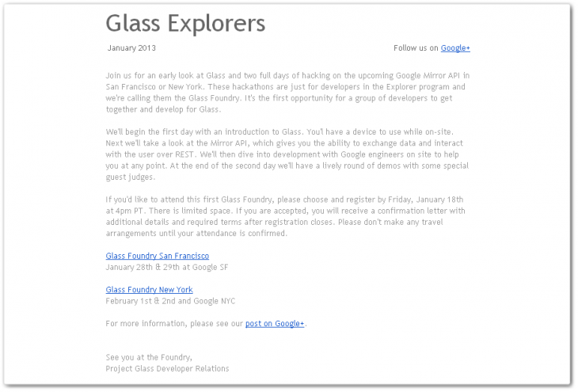Open the Google+ link beside Follow us on
578x392 pixels.
[455, 48]
